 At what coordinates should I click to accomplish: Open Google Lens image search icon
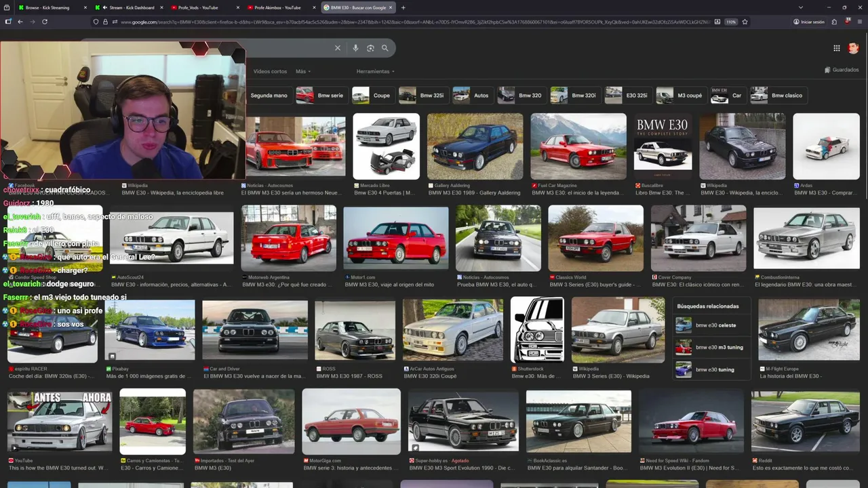pyautogui.click(x=370, y=48)
